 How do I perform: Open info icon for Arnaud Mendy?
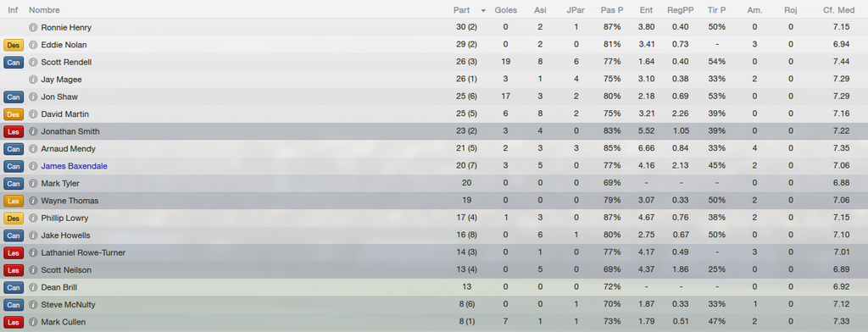(33, 149)
